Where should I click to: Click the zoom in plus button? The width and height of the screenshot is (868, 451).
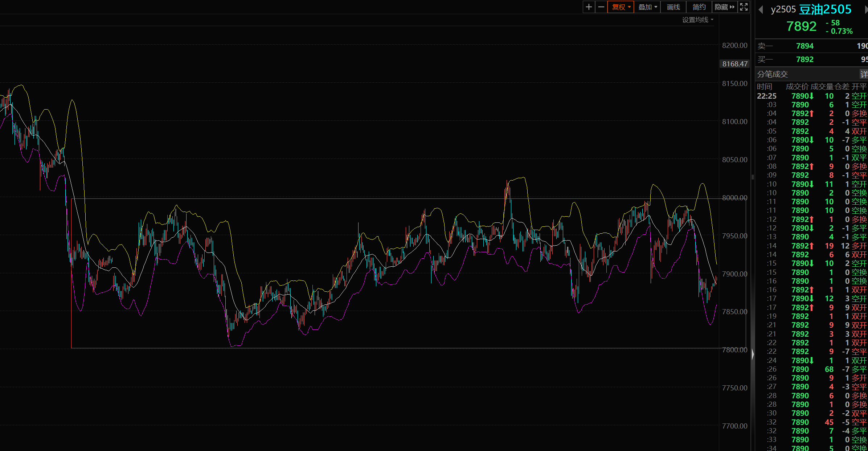click(x=589, y=7)
